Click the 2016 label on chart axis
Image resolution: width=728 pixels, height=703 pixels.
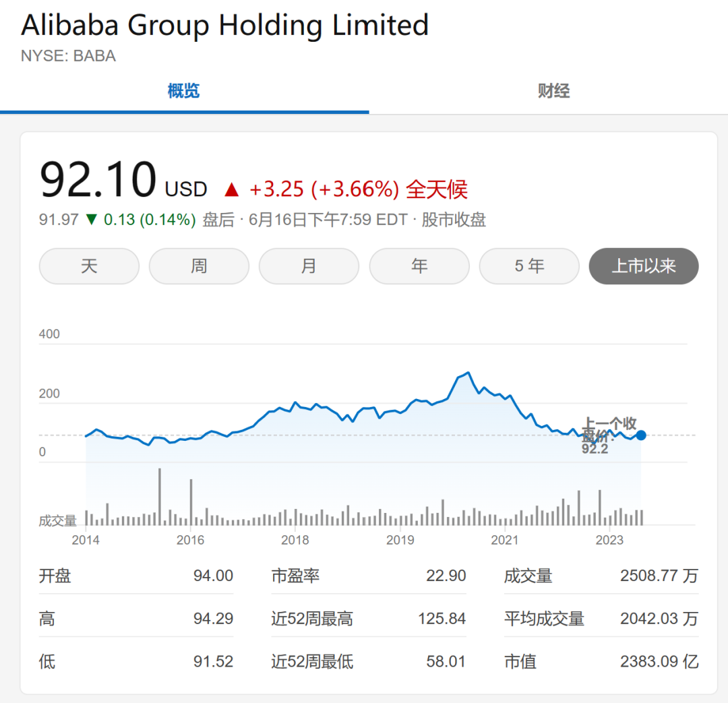(190, 540)
